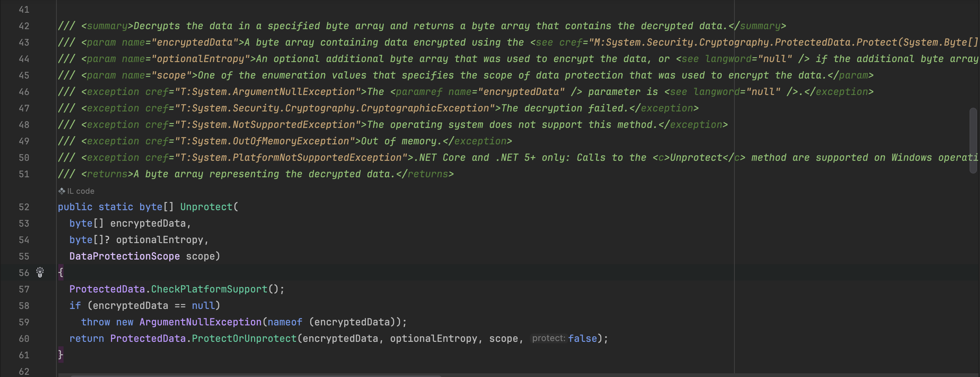Click the ProtectOrUnprotect method call

[x=244, y=338]
